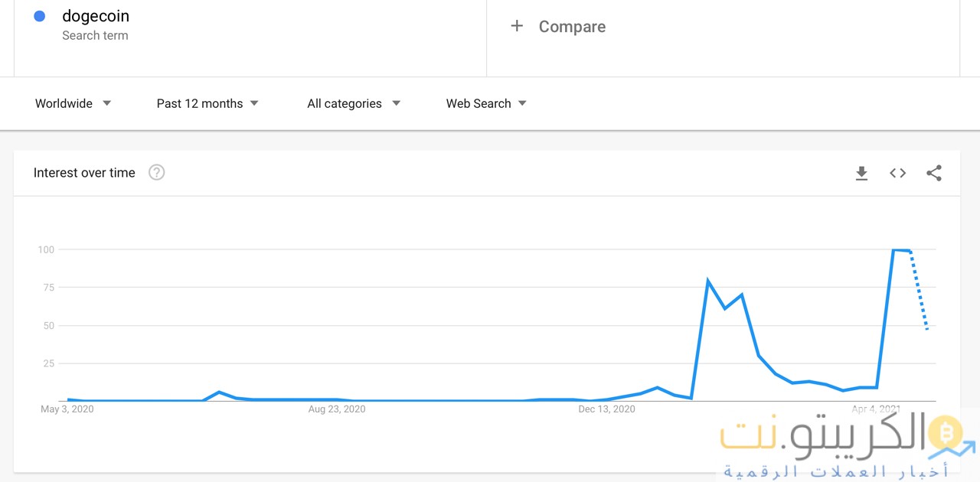Screen dimensions: 980x482
Task: Expand the Past 12 months time range selector
Action: coord(207,103)
